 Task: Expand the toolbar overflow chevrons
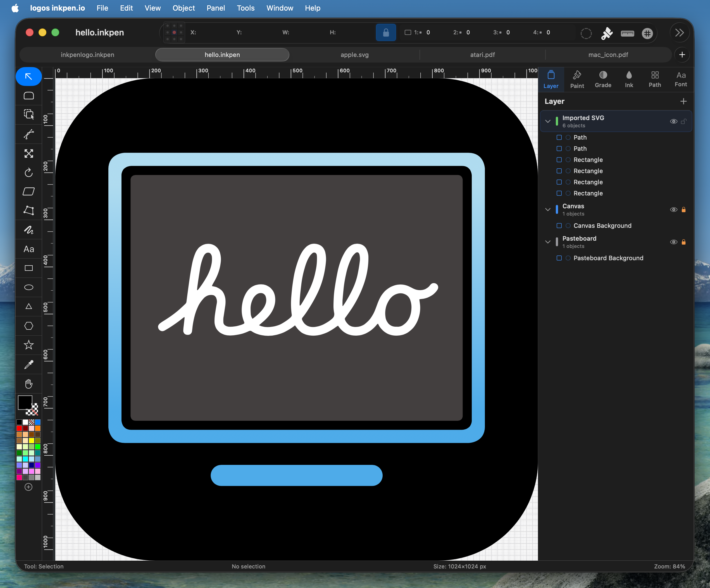(679, 33)
